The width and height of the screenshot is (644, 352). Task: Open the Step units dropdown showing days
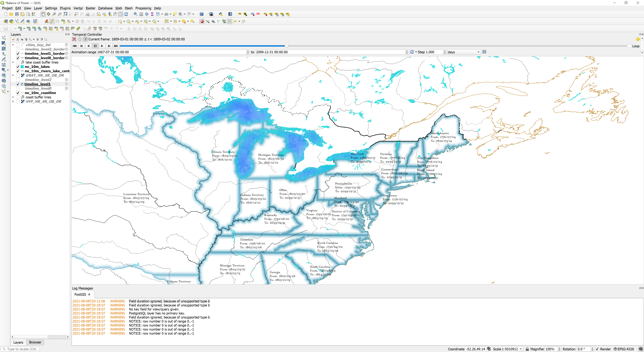coord(464,52)
